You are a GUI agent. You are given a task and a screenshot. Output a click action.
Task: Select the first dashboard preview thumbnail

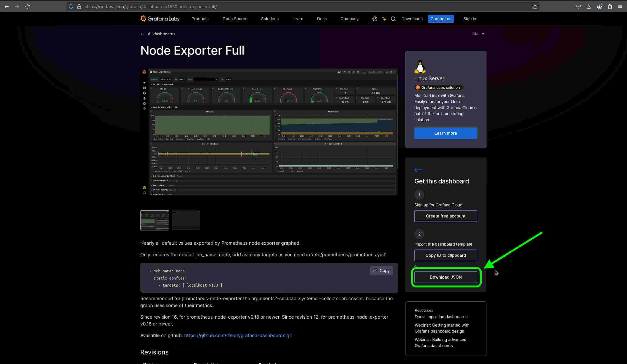(154, 220)
